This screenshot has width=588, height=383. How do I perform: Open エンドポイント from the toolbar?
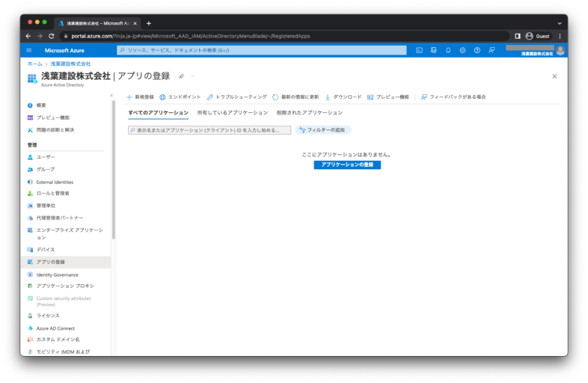point(180,97)
